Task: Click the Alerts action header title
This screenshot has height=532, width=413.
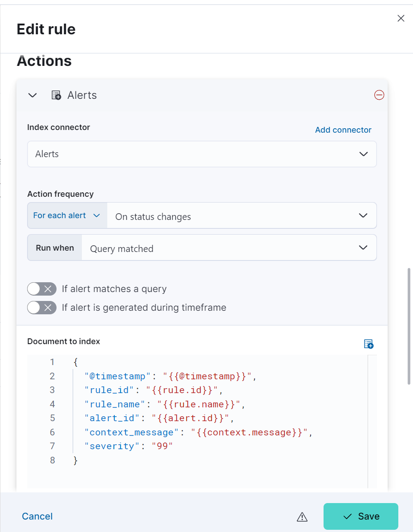Action: click(82, 95)
